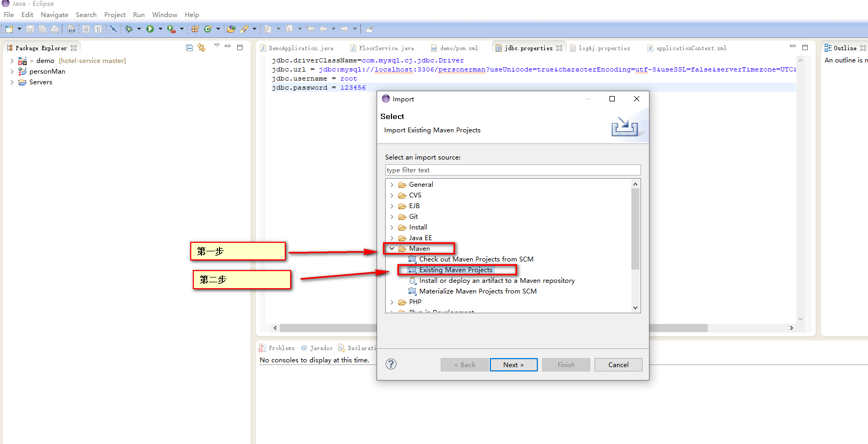Image resolution: width=868 pixels, height=444 pixels.
Task: Expand the Java EE import folder
Action: pyautogui.click(x=392, y=238)
